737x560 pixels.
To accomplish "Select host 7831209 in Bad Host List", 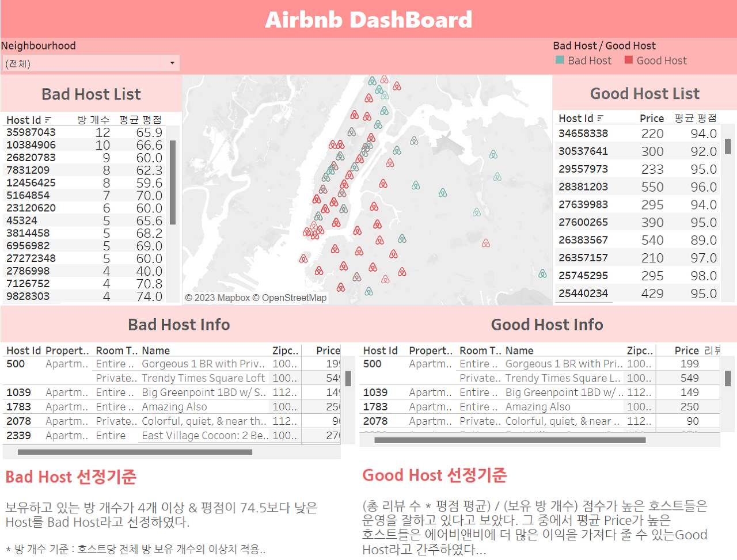I will click(x=28, y=170).
